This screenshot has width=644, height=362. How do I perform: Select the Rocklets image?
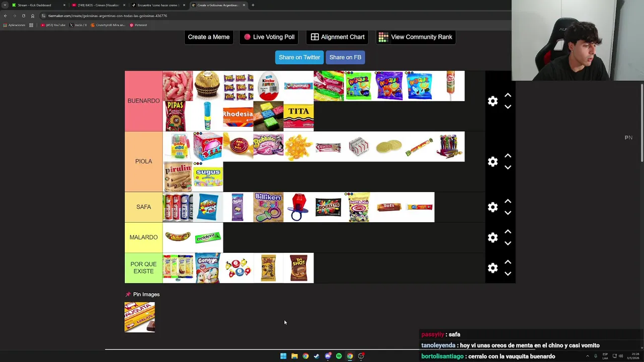pos(329,207)
